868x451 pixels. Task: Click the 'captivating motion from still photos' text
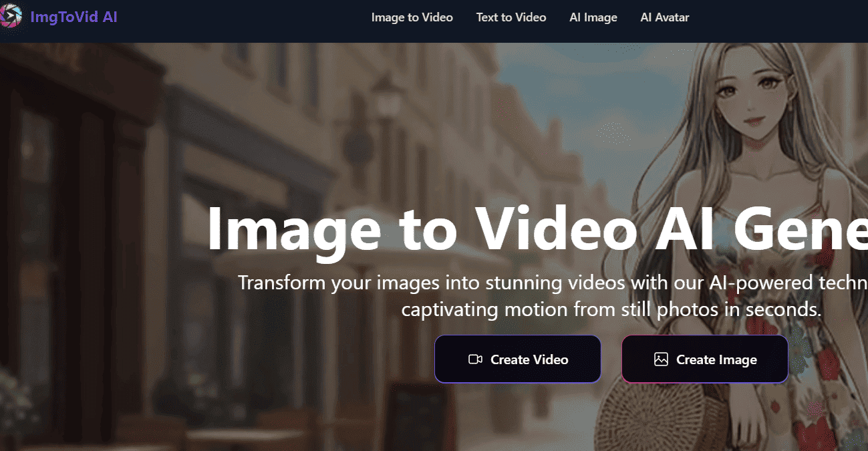coord(611,310)
